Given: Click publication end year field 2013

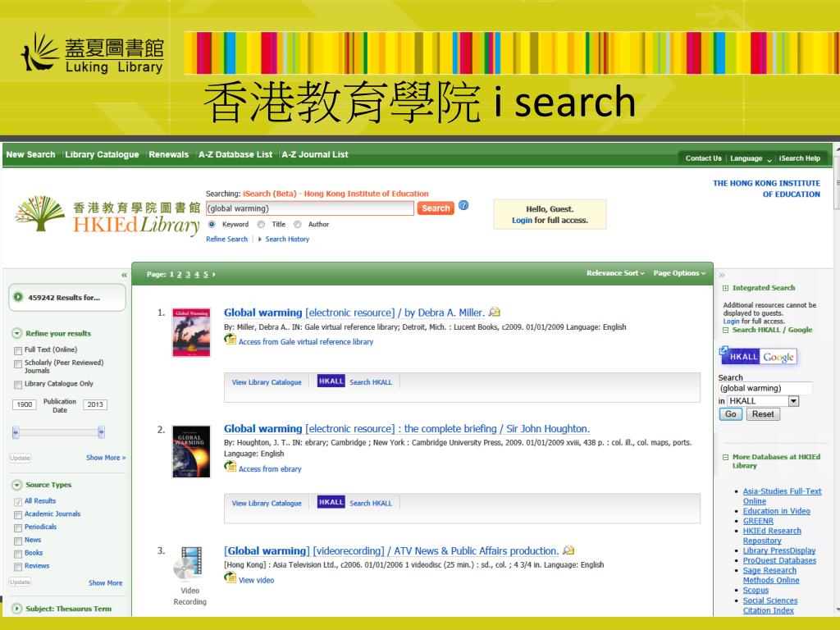Looking at the screenshot, I should click(x=95, y=404).
